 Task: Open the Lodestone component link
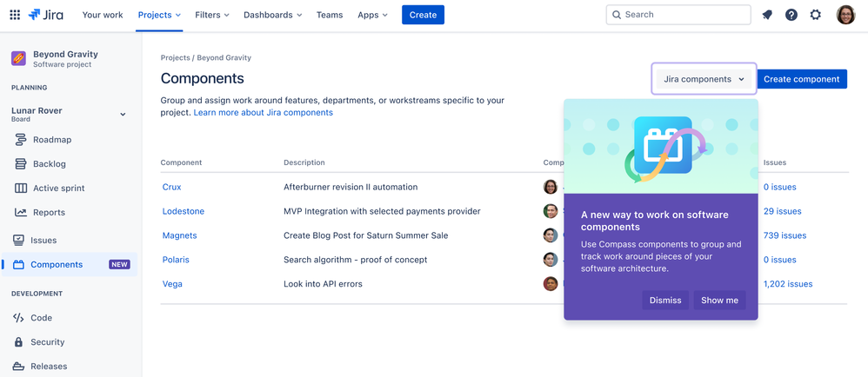[184, 211]
